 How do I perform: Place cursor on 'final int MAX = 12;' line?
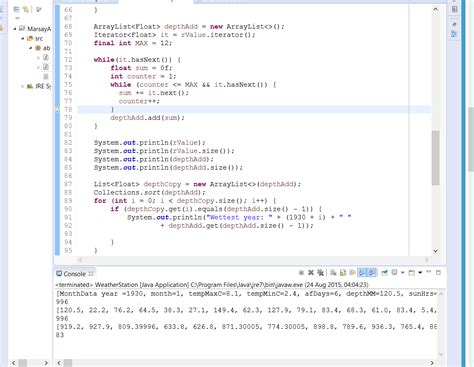[x=133, y=43]
